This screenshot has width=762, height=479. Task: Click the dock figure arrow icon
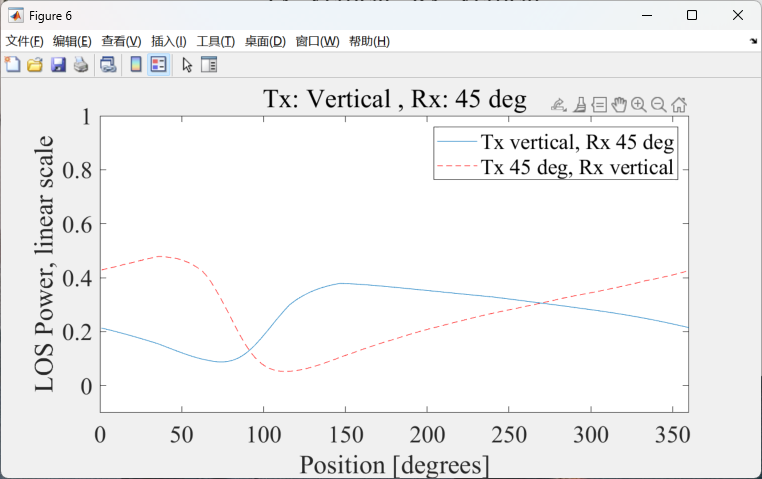coord(753,41)
